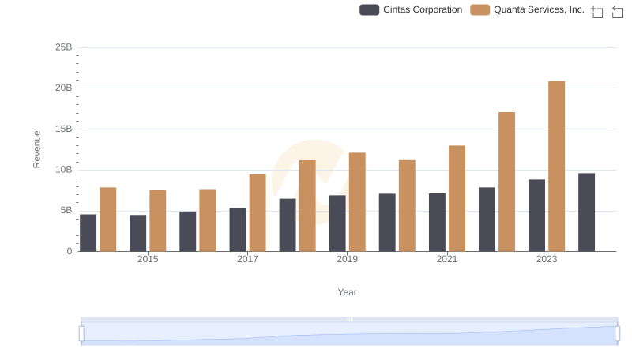Click the zoom reset restore icon

pyautogui.click(x=617, y=12)
